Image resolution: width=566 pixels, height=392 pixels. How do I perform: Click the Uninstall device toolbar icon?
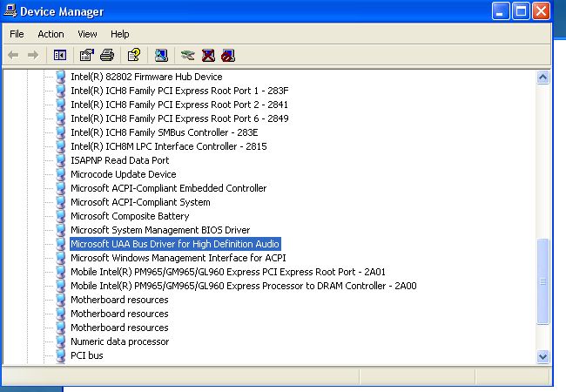208,55
